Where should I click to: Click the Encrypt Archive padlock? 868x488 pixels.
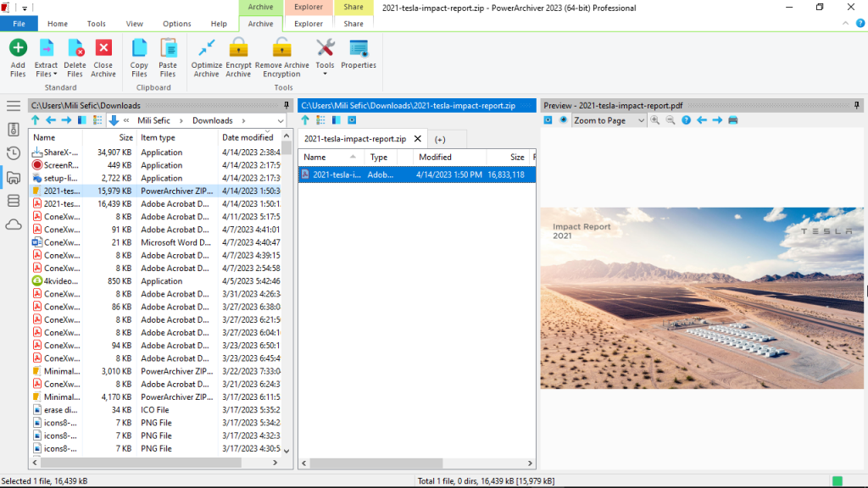238,48
